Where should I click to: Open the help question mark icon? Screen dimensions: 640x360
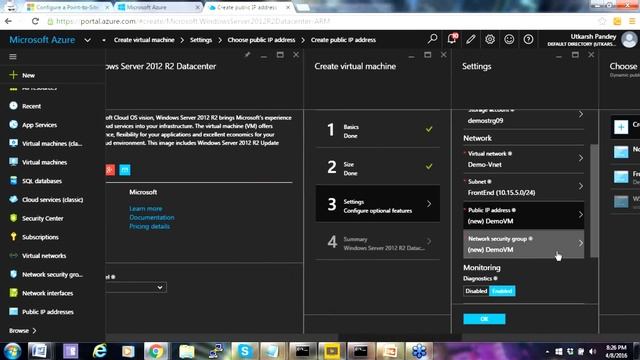click(528, 39)
